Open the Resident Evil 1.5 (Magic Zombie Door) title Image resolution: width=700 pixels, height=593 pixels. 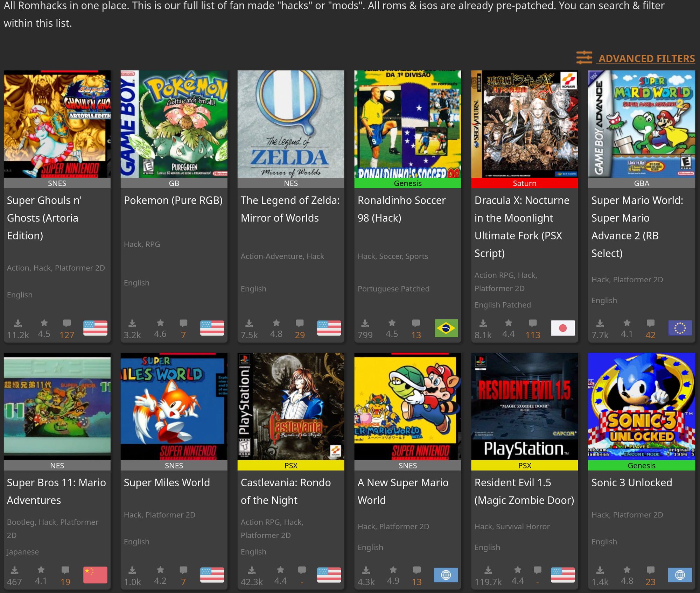coord(524,491)
